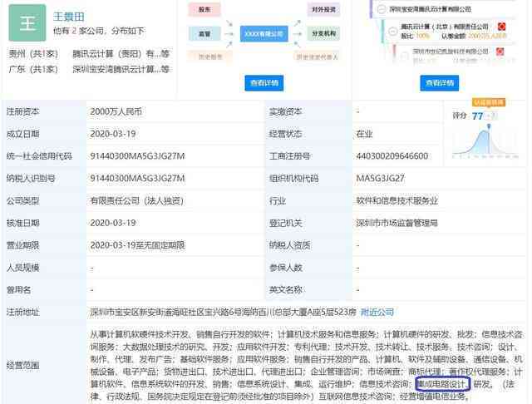The height and width of the screenshot is (404, 532).
Task: Select 广东（共1家）region entry
Action: pyautogui.click(x=33, y=69)
